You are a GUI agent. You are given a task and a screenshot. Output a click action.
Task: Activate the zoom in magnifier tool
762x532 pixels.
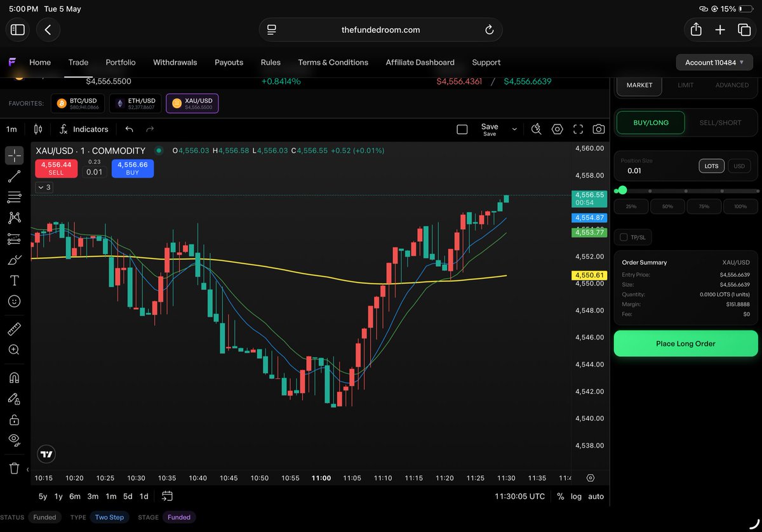(14, 350)
